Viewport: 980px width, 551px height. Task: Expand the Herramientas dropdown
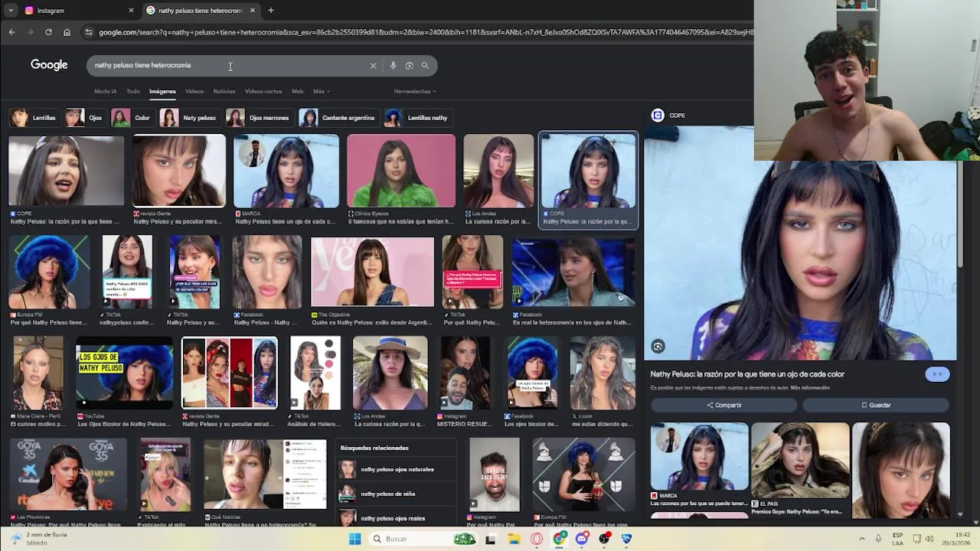(x=415, y=91)
